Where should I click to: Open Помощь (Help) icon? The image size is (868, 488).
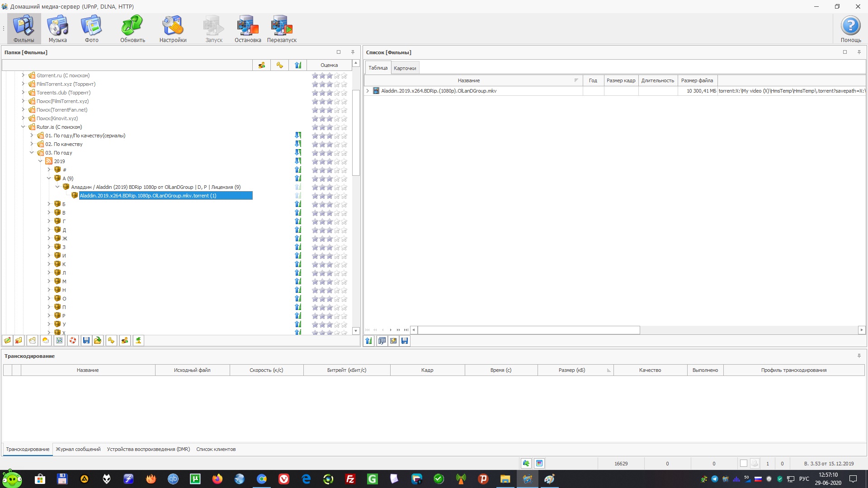[850, 28]
